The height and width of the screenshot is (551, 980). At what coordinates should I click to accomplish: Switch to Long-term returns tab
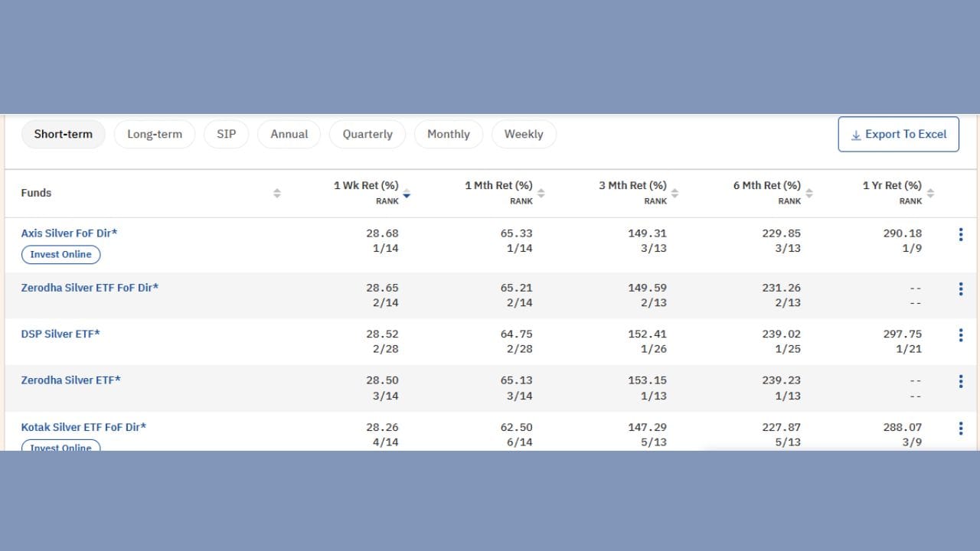[155, 134]
